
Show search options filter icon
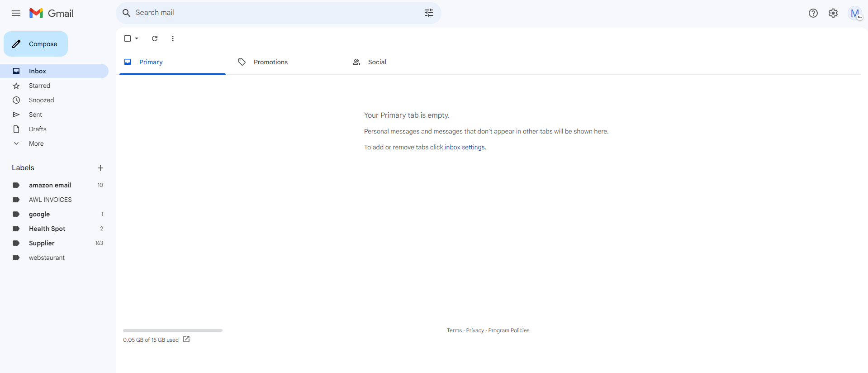coord(429,13)
